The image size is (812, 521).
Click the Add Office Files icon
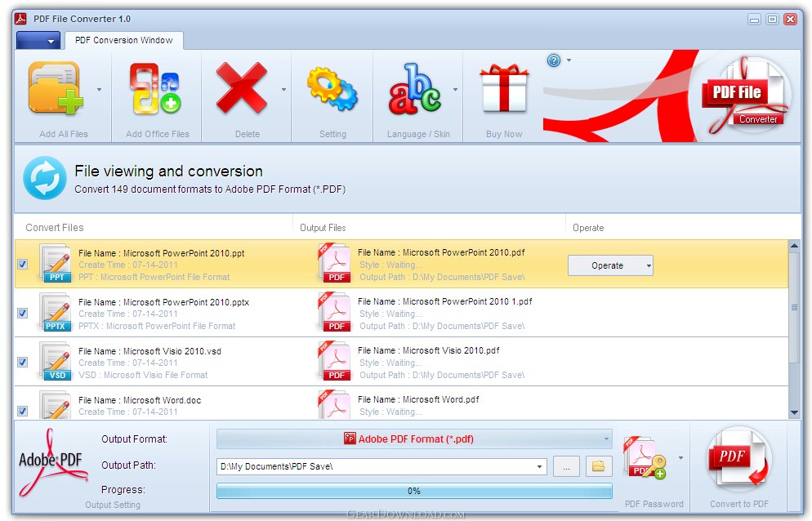154,88
